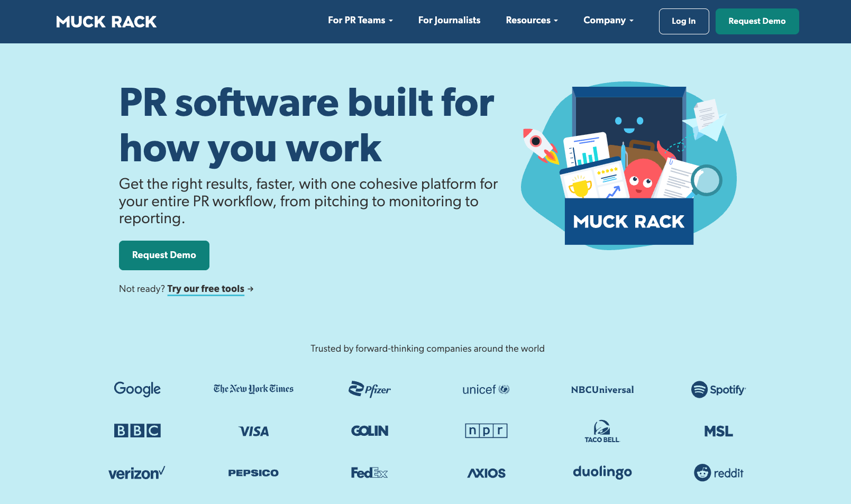Click the unicef logo

pyautogui.click(x=486, y=390)
